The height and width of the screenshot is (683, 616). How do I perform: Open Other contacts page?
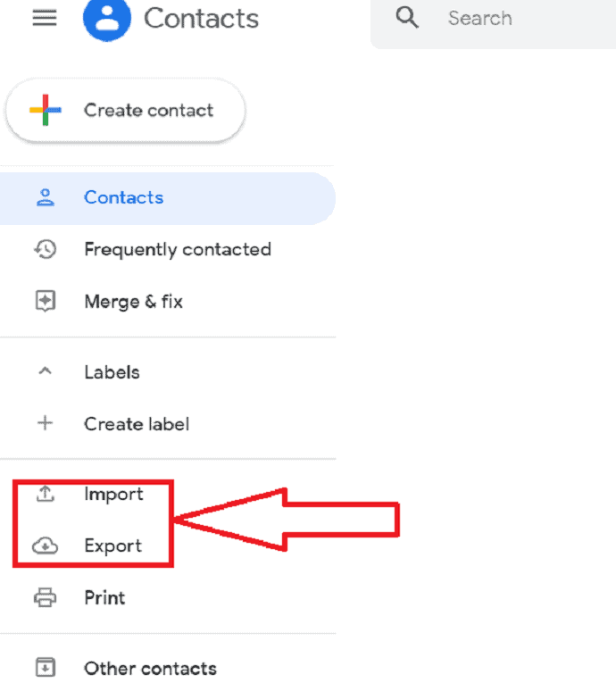click(167, 668)
